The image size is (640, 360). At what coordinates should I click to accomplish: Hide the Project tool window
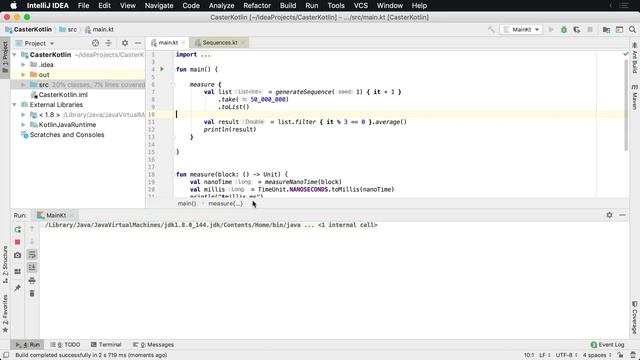138,43
